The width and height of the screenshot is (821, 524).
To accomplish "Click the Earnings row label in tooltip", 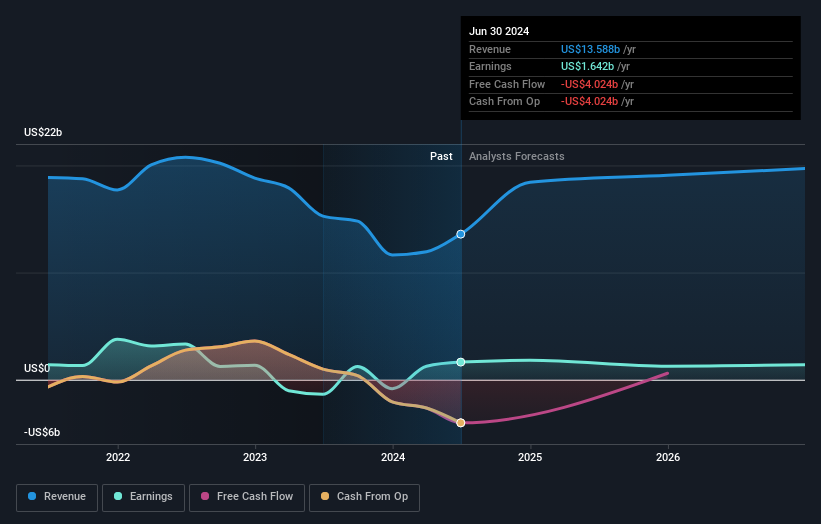I will pyautogui.click(x=490, y=66).
